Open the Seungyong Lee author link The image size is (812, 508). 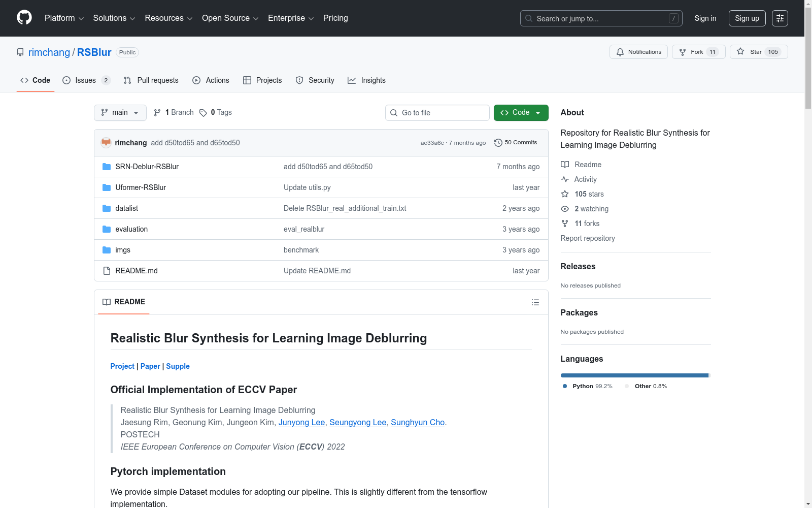click(x=358, y=423)
